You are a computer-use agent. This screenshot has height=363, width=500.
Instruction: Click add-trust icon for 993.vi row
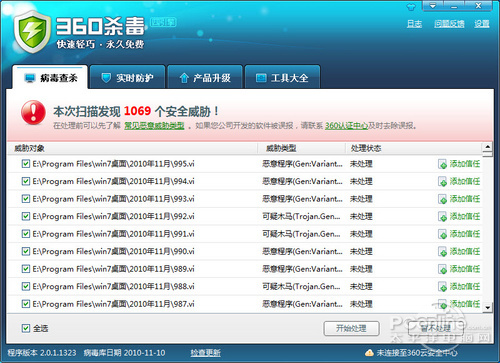click(x=442, y=199)
